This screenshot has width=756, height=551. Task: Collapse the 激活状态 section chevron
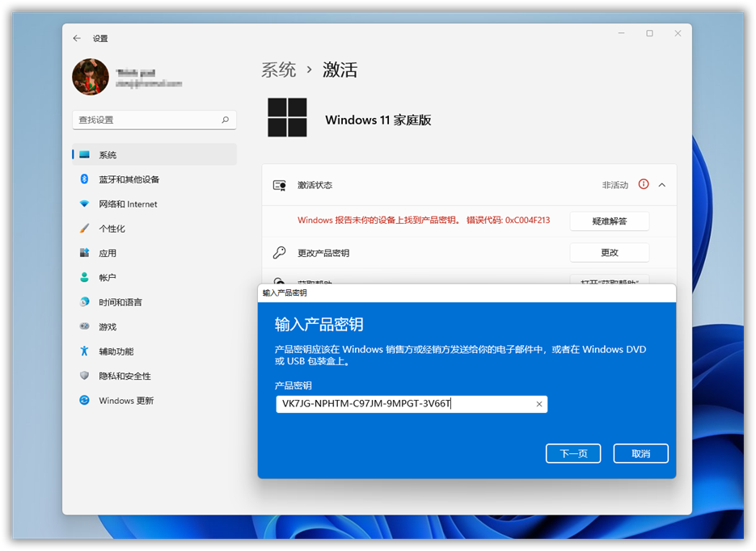[662, 185]
